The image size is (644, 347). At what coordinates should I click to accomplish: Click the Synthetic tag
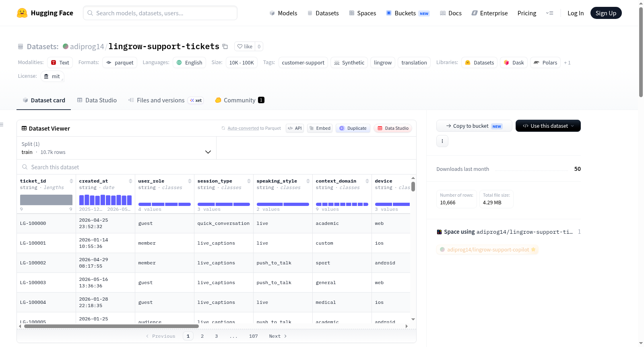coord(349,62)
